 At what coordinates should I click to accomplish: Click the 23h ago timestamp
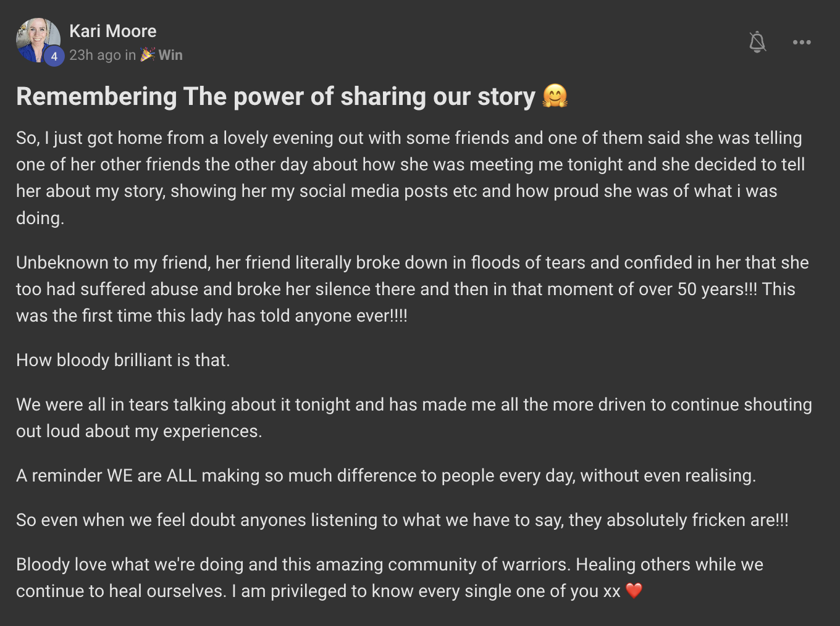(x=95, y=55)
